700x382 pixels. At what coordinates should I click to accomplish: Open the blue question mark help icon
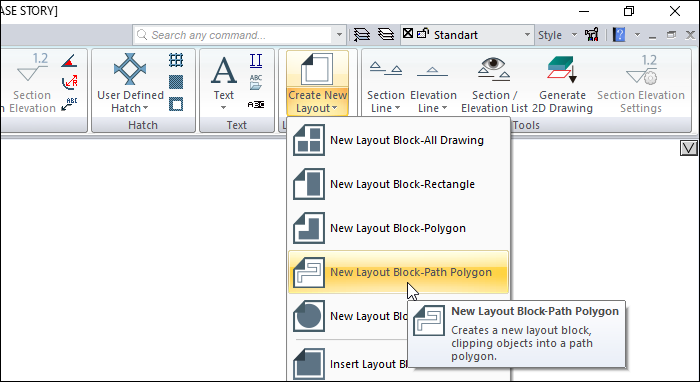[x=619, y=34]
